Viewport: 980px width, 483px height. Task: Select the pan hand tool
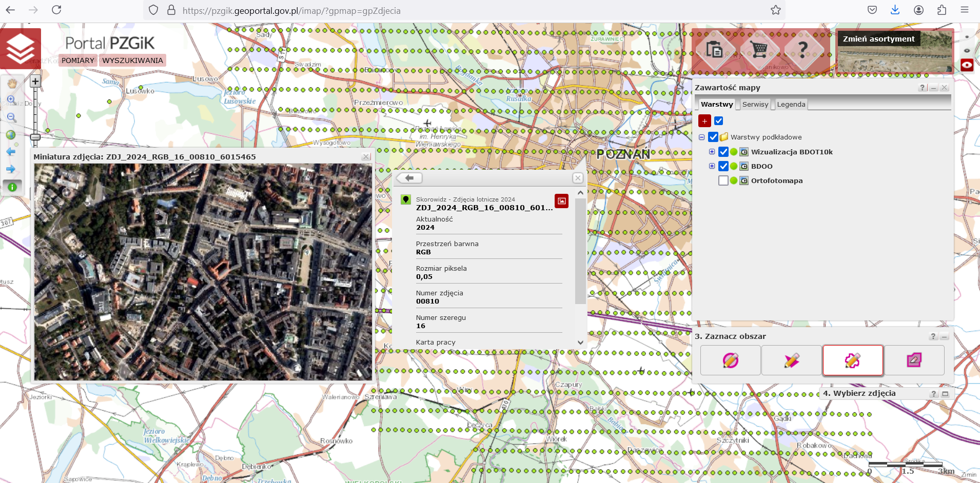click(x=12, y=83)
